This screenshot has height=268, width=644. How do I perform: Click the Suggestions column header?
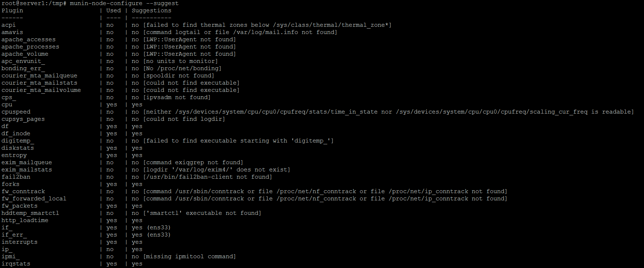(152, 10)
